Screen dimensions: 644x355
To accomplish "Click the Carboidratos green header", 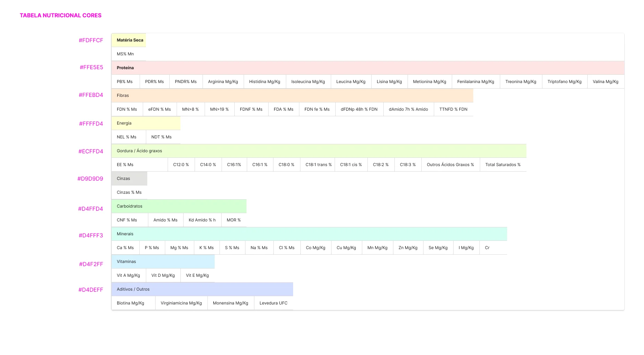I will (x=179, y=206).
